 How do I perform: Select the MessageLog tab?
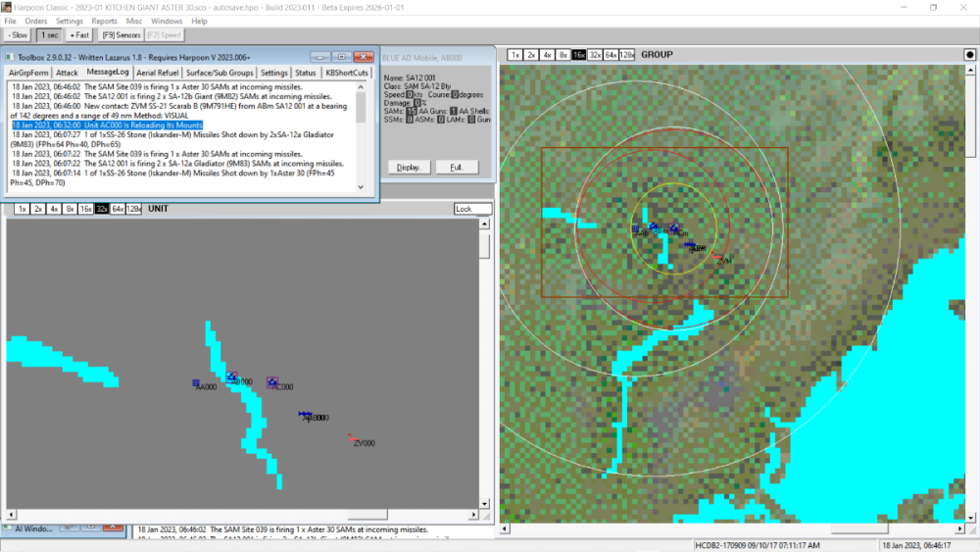tap(108, 72)
